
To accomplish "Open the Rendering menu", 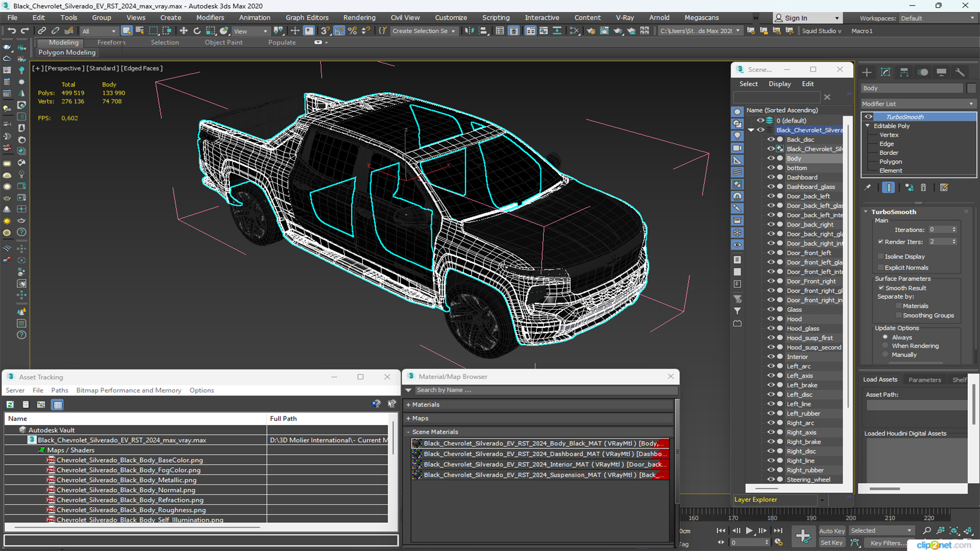I will 359,17.
